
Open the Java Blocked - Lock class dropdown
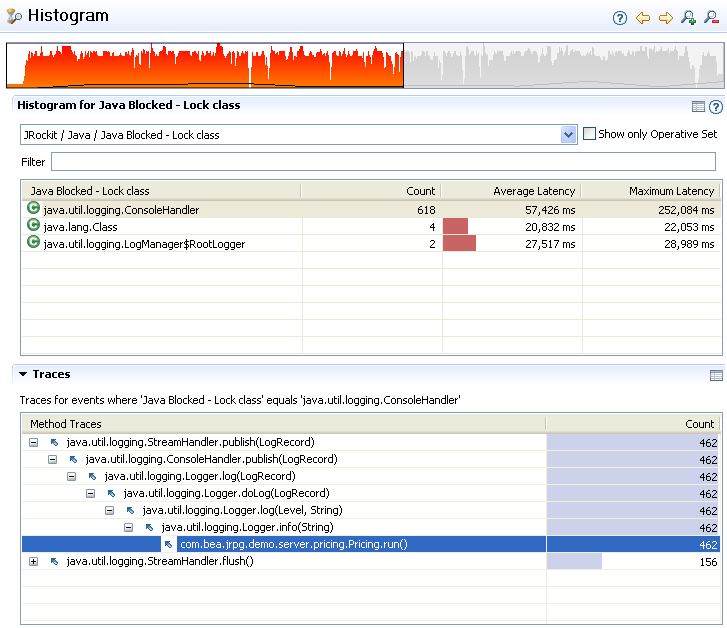point(568,135)
